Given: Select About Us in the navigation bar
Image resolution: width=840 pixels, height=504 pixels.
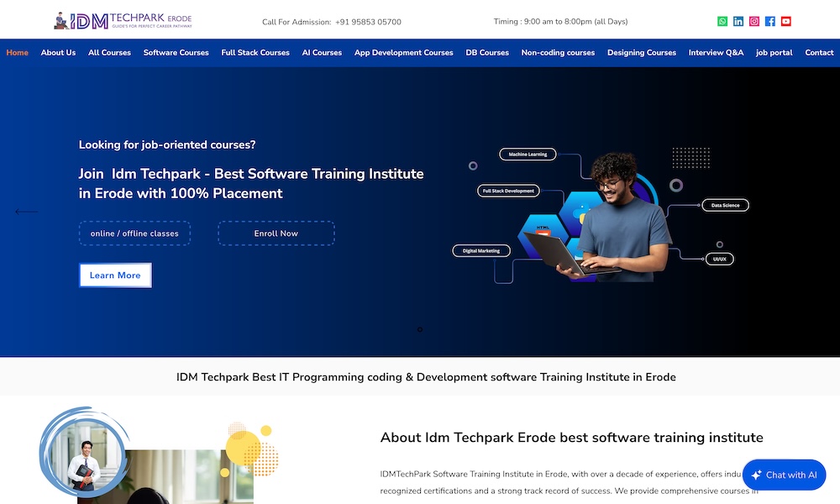Looking at the screenshot, I should pyautogui.click(x=58, y=52).
